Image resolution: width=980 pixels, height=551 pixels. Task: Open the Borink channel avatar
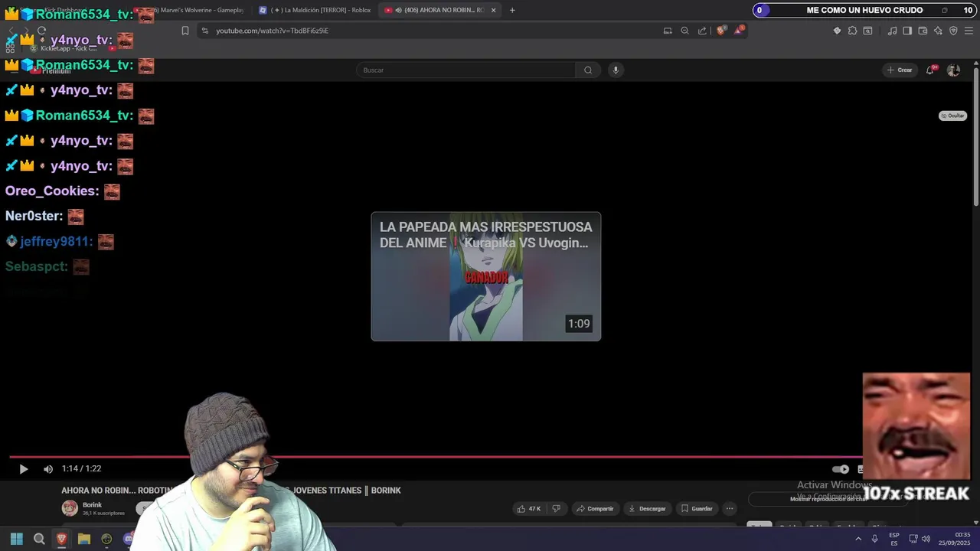coord(70,508)
